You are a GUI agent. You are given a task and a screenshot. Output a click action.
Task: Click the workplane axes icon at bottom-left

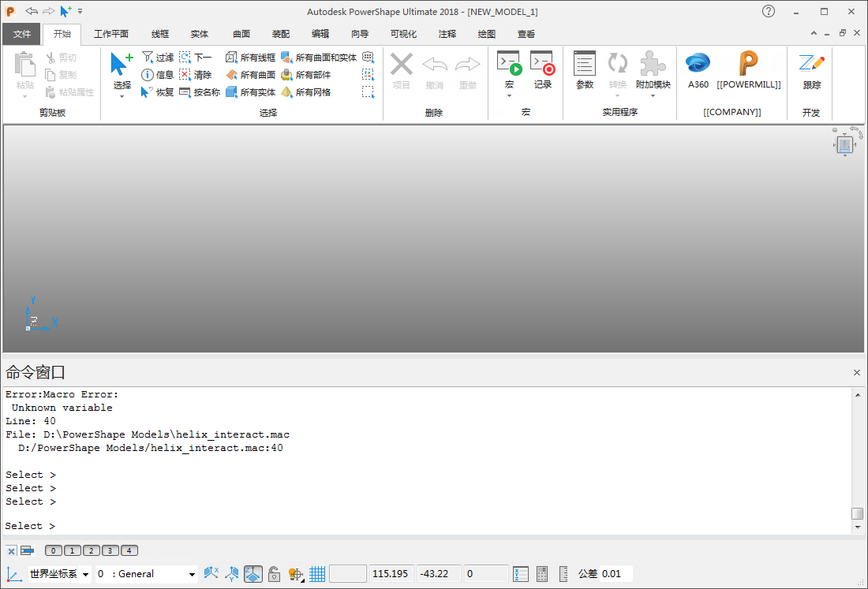[x=14, y=574]
